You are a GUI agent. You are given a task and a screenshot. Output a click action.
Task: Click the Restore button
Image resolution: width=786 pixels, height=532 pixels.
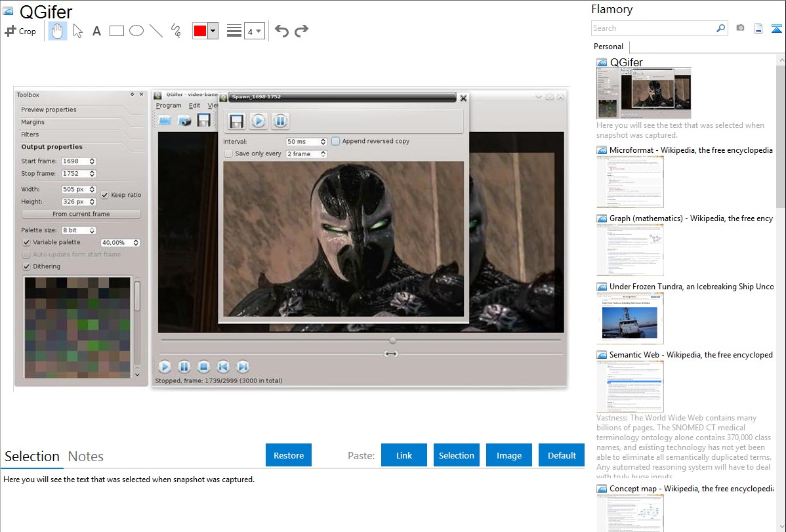point(289,455)
